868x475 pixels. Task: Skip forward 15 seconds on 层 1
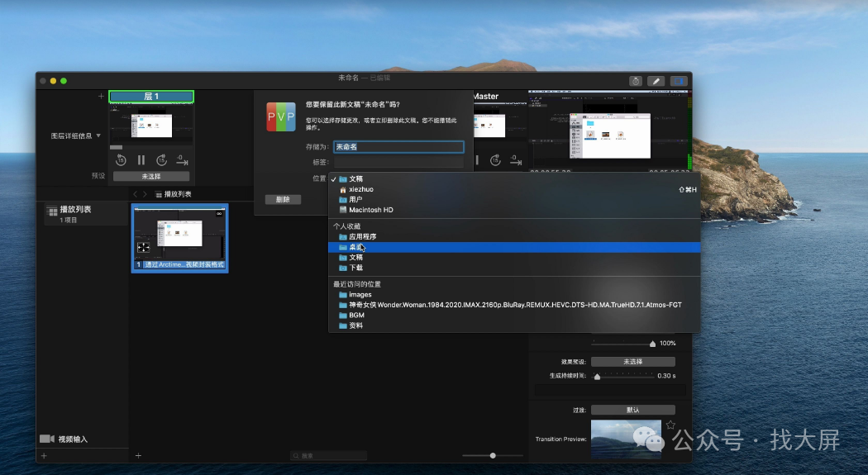(x=162, y=160)
